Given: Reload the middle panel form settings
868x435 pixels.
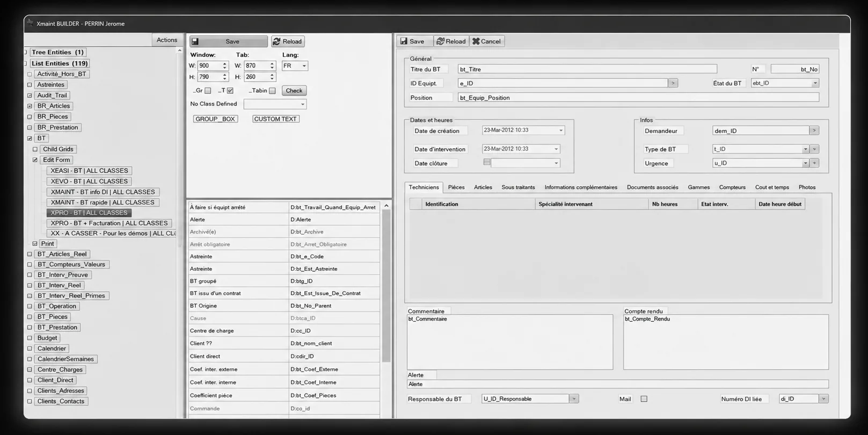Looking at the screenshot, I should tap(288, 41).
